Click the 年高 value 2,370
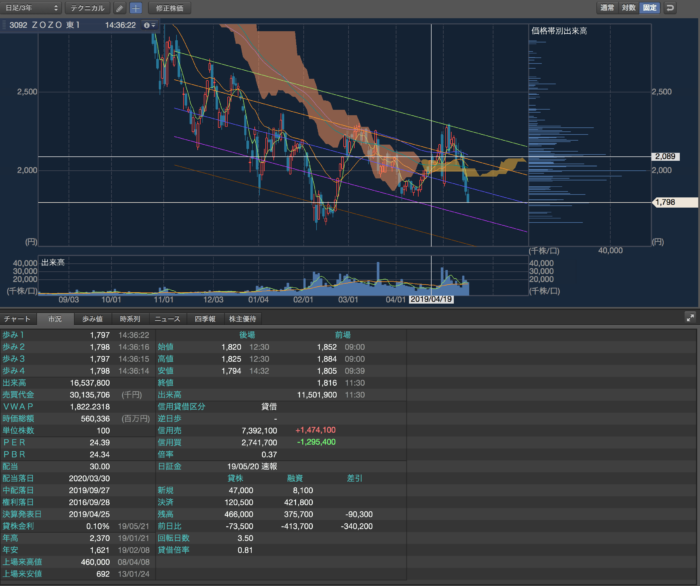 (x=100, y=538)
